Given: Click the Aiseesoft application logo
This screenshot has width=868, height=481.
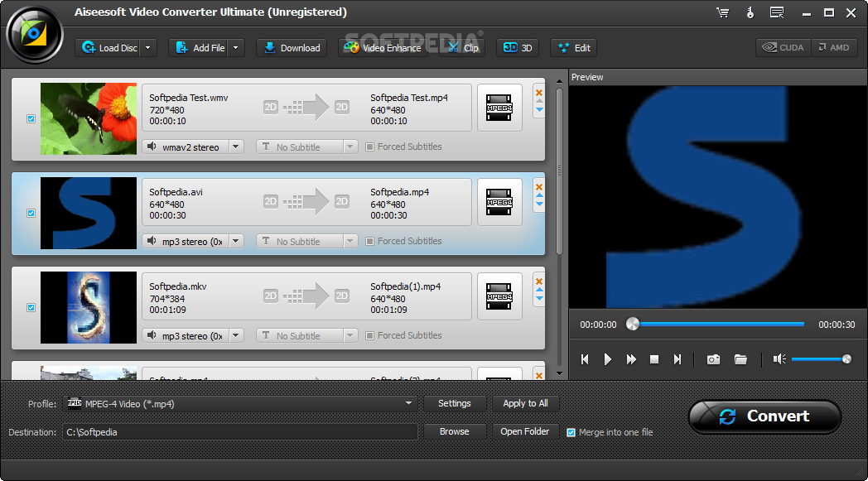Looking at the screenshot, I should point(34,34).
